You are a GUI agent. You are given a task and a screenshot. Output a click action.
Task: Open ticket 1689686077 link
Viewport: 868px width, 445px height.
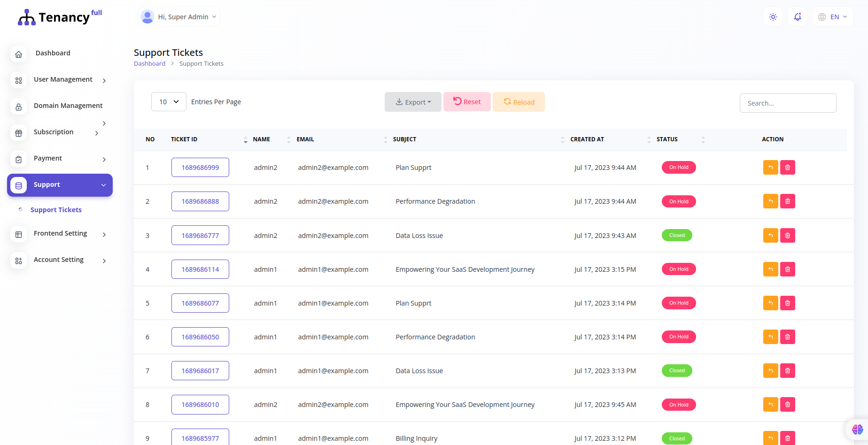click(200, 303)
